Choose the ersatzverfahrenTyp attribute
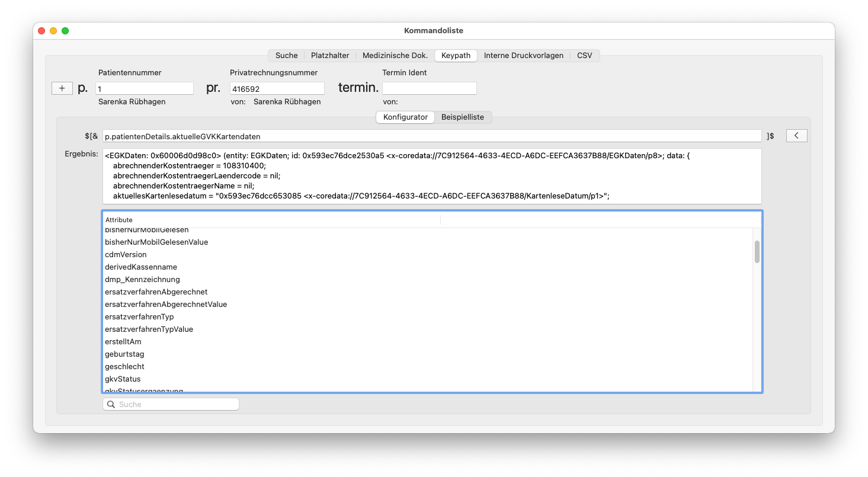The image size is (868, 477). 428,317
